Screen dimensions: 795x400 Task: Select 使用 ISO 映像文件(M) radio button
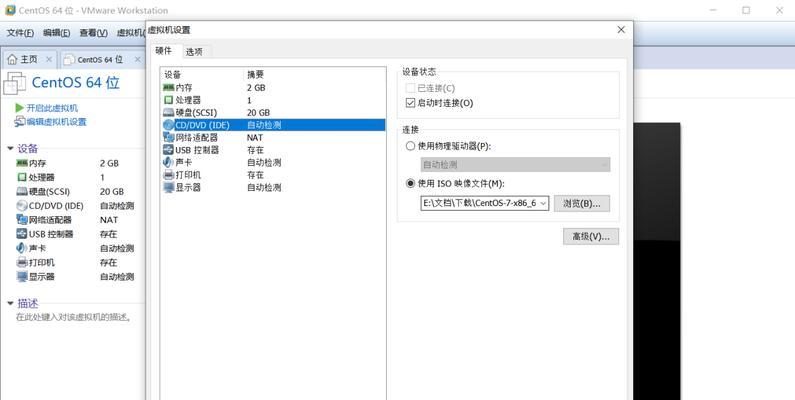click(410, 184)
